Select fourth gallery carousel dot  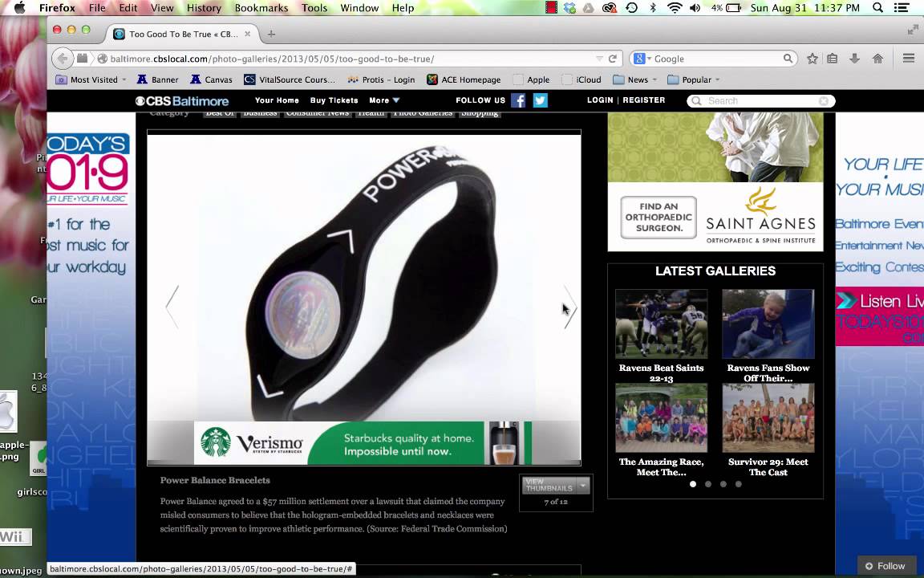pyautogui.click(x=739, y=484)
